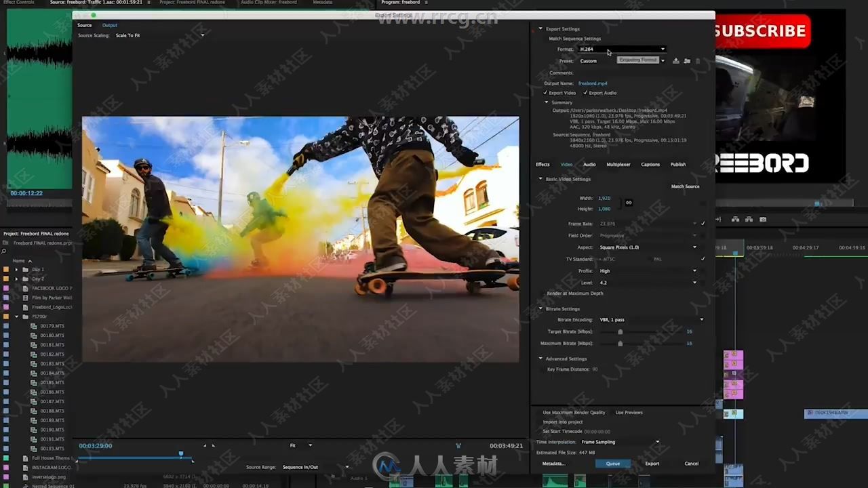Toggle TV Standard match source checkbox
Image resolution: width=868 pixels, height=488 pixels.
coord(703,259)
